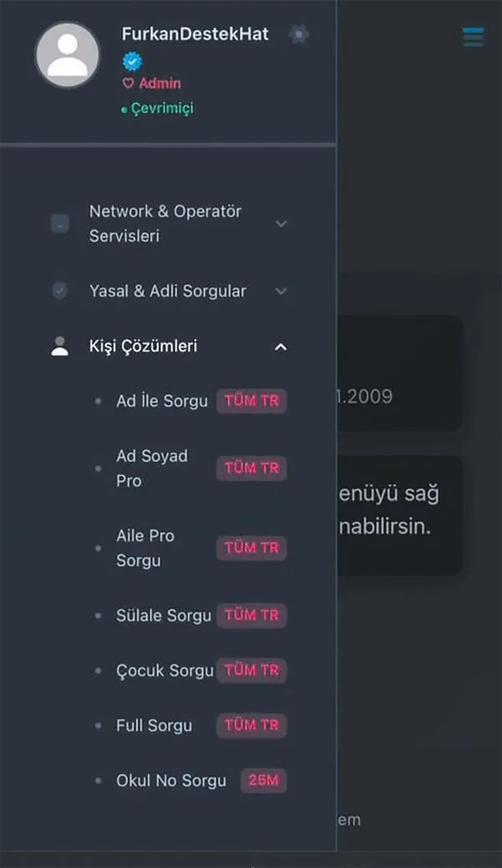Image resolution: width=502 pixels, height=868 pixels.
Task: Collapse the Kişi Çözümleri section chevron
Action: (281, 347)
